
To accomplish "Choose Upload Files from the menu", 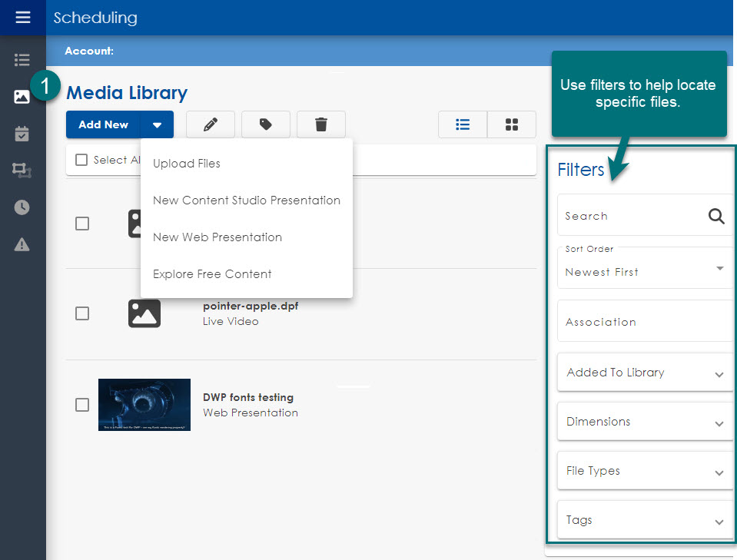I will pos(187,164).
